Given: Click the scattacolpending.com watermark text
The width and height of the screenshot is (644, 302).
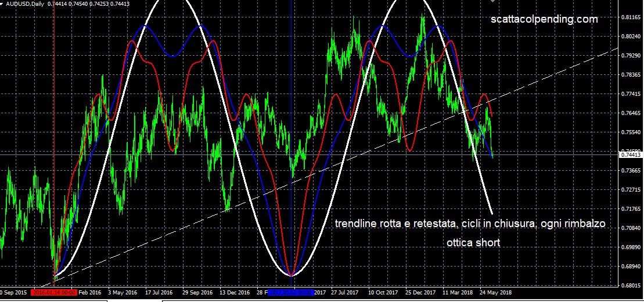Looking at the screenshot, I should [544, 19].
